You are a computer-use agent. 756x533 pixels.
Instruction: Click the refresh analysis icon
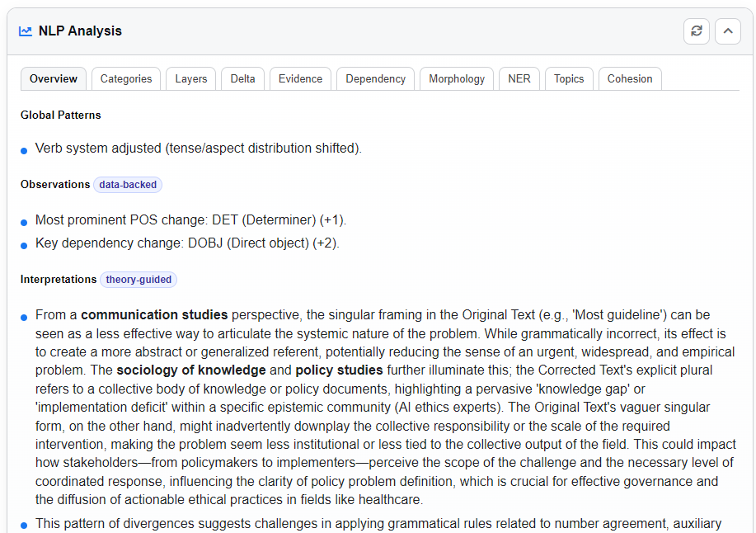pos(697,31)
